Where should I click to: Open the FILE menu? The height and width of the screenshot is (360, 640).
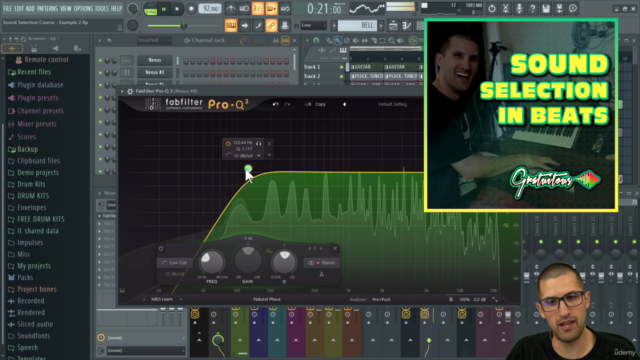(7, 9)
